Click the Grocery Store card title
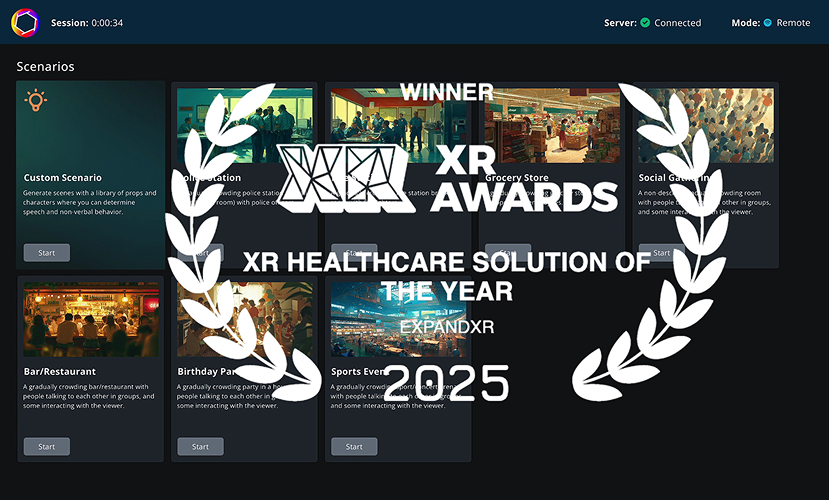The width and height of the screenshot is (829, 500). pyautogui.click(x=517, y=178)
